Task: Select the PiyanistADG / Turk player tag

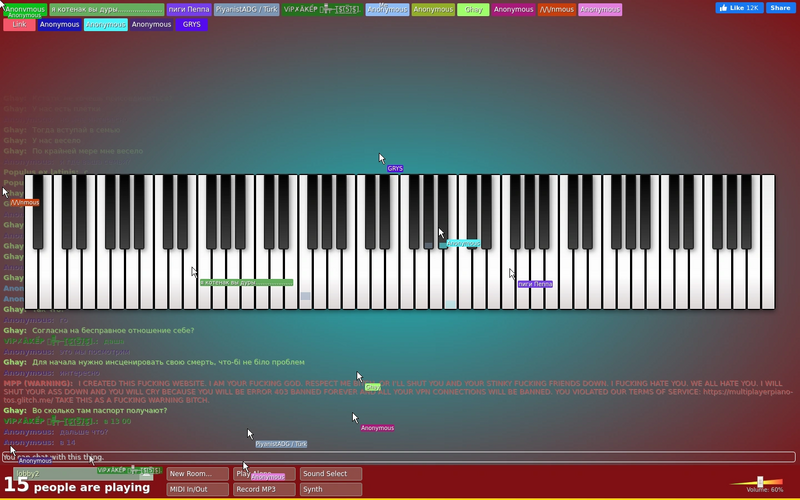Action: tap(246, 10)
